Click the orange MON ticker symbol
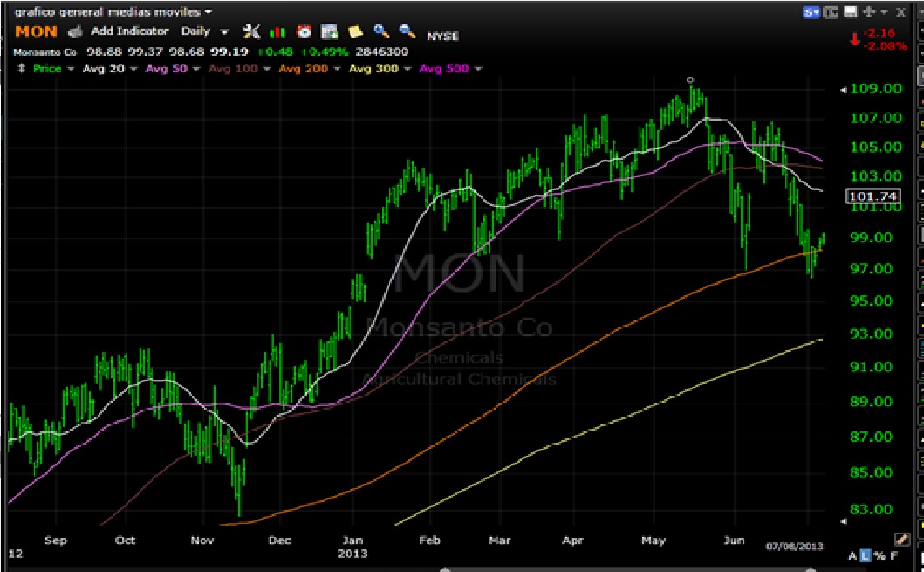This screenshot has height=572, width=924. coord(37,31)
